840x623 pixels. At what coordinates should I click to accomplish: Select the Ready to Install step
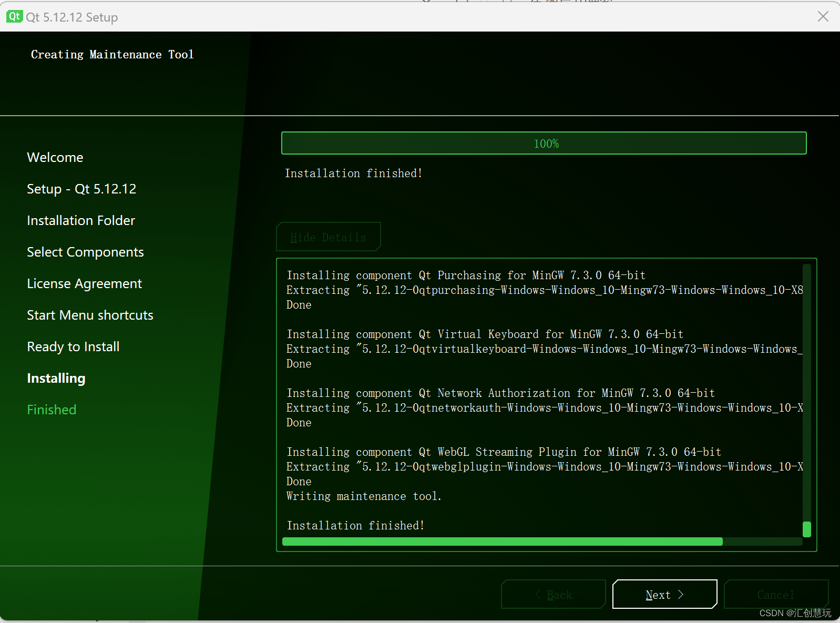(73, 346)
